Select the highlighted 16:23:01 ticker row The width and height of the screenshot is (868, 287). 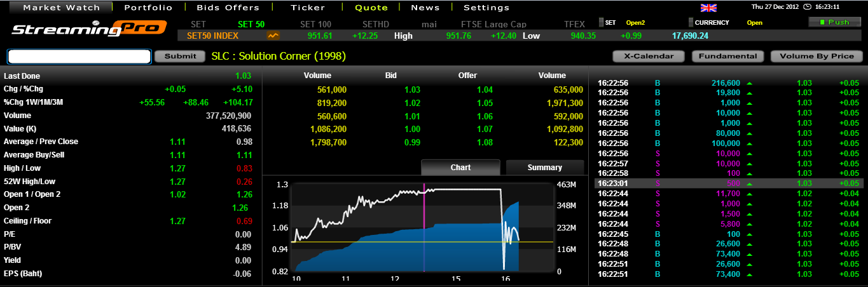click(727, 183)
